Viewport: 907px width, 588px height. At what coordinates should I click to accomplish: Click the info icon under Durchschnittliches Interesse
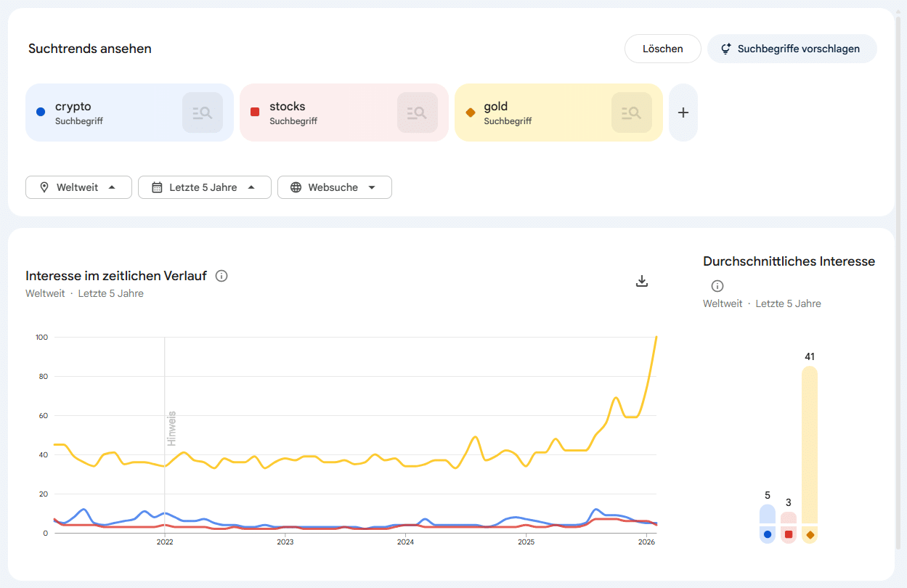(717, 286)
